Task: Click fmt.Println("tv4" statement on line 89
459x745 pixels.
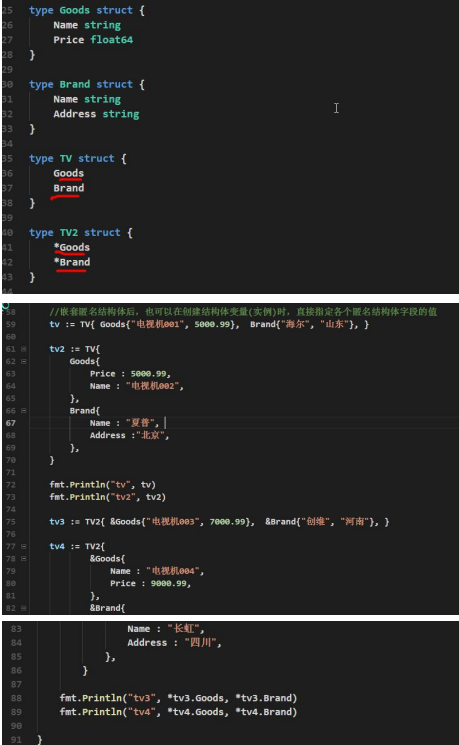Action: point(178,712)
